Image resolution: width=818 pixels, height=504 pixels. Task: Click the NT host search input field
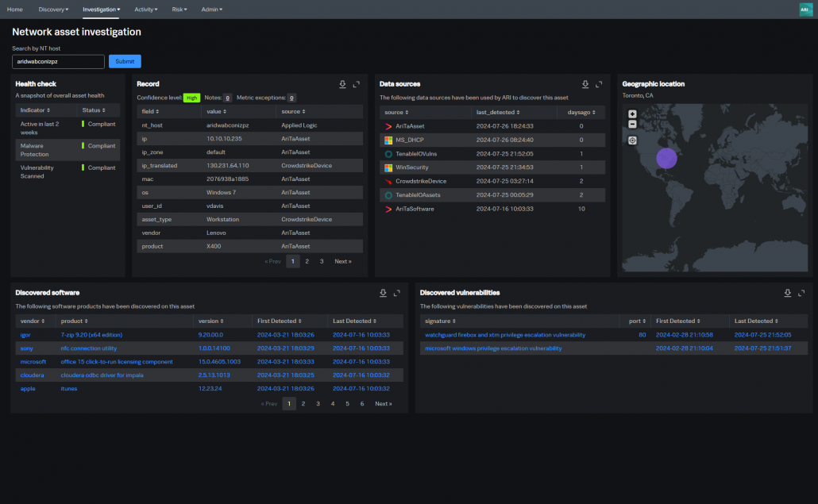tap(57, 61)
